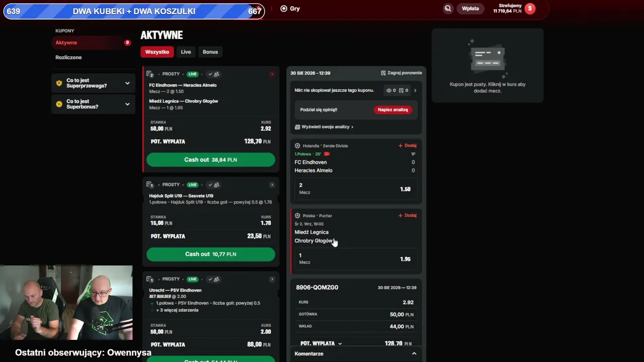Switch to the Wszystko tab
This screenshot has height=362, width=644.
pyautogui.click(x=157, y=52)
